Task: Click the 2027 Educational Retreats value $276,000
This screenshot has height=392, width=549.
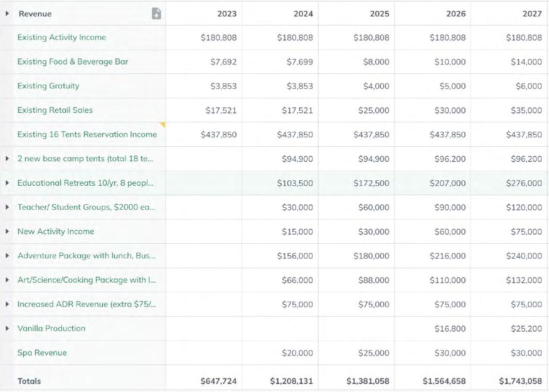Action: point(523,183)
